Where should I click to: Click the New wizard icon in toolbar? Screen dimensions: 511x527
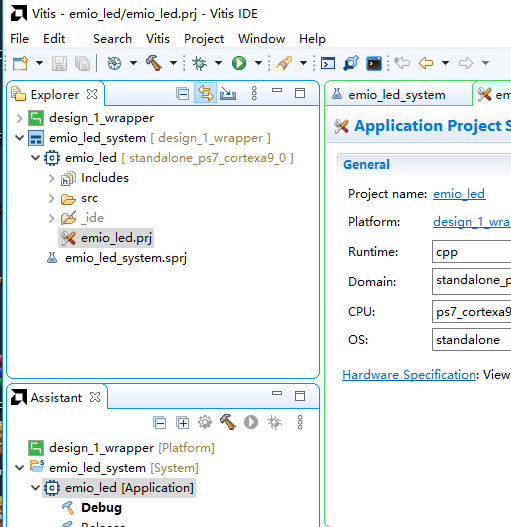(20, 63)
